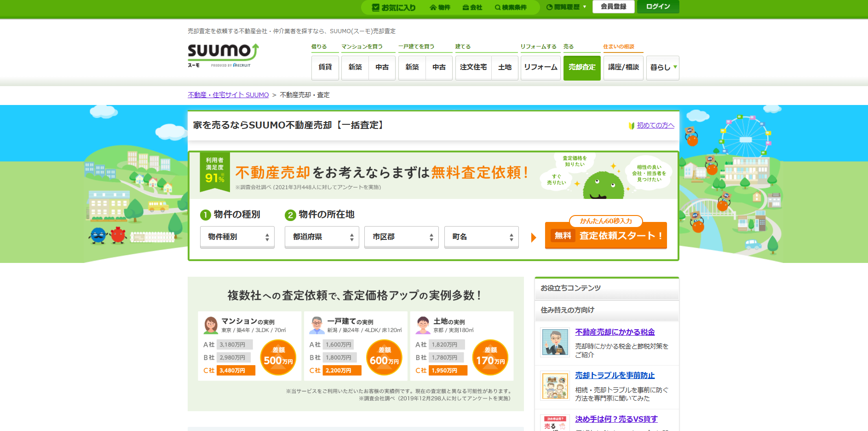Select 中古 under 一戸建てを買う
The width and height of the screenshot is (868, 431).
pos(439,68)
